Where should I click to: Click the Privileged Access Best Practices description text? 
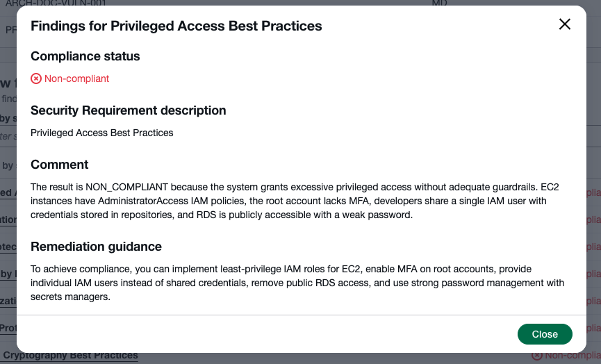pyautogui.click(x=101, y=133)
